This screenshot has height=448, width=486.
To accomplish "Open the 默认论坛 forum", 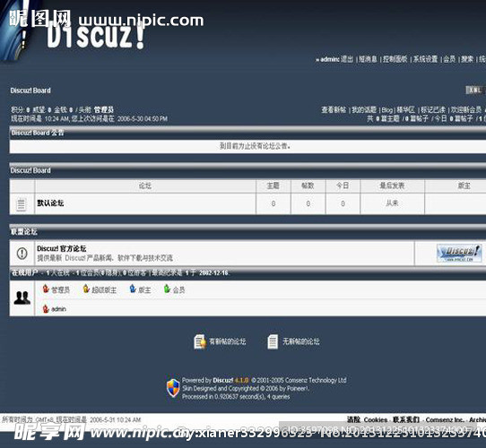I will (50, 203).
